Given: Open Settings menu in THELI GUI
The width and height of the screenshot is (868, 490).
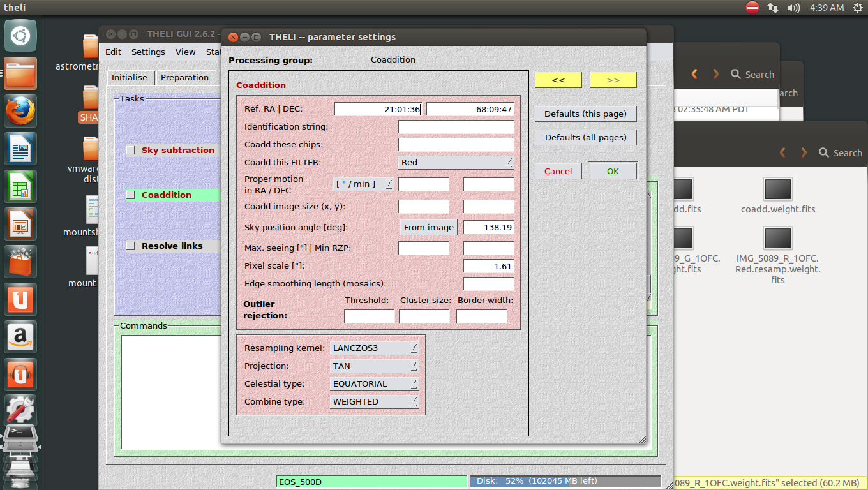Looking at the screenshot, I should [148, 52].
